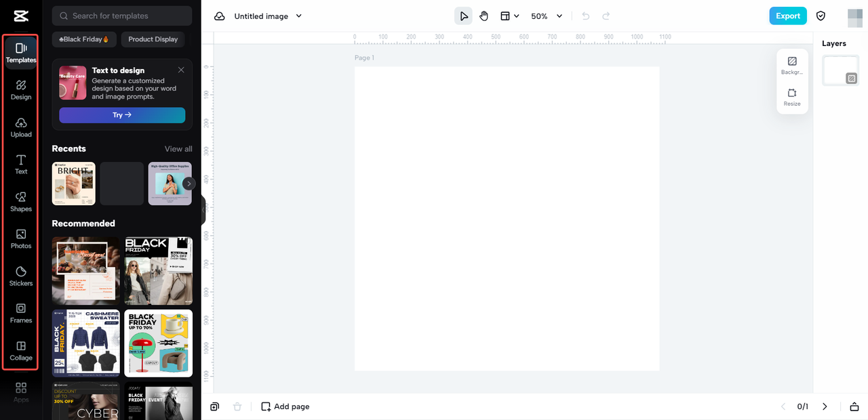Open the Templates sidebar tab
868x420 pixels.
point(21,53)
